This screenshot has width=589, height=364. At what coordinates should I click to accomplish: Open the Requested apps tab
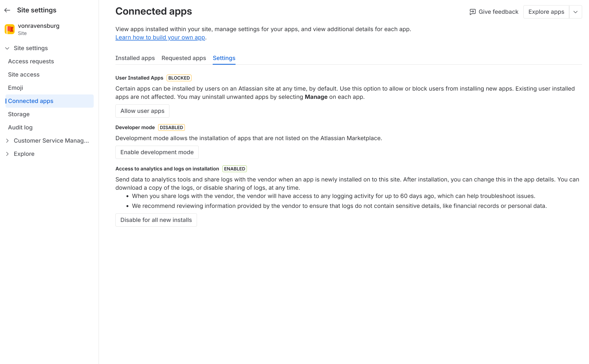point(183,58)
